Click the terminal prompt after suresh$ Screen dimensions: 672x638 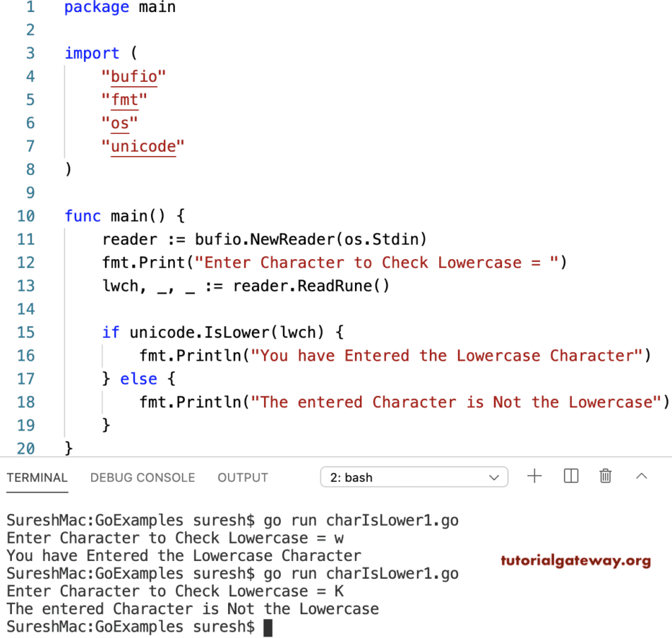click(x=268, y=627)
